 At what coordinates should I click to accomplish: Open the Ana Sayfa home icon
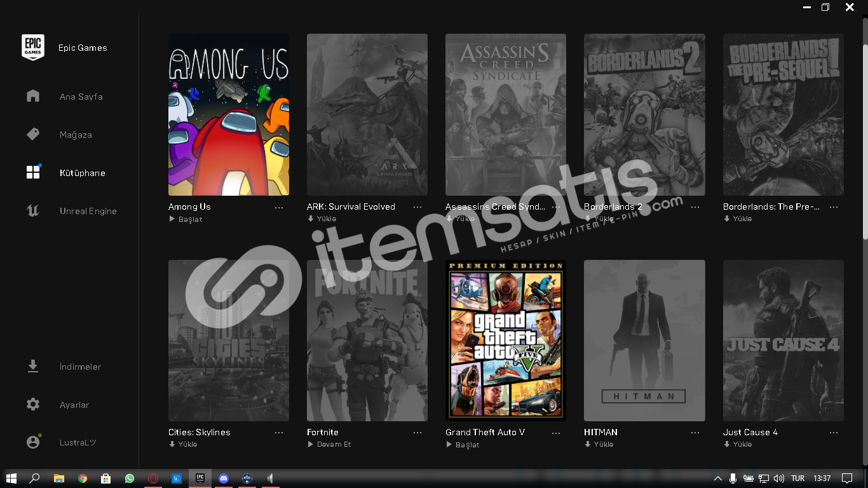click(x=33, y=96)
